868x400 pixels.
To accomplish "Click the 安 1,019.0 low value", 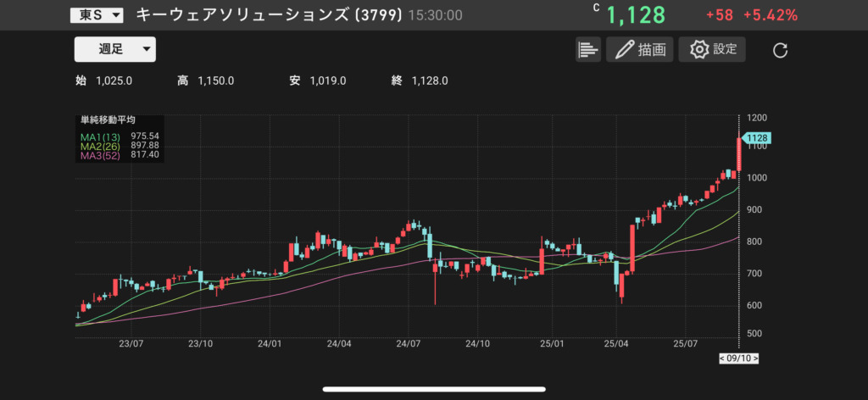I will click(x=318, y=81).
